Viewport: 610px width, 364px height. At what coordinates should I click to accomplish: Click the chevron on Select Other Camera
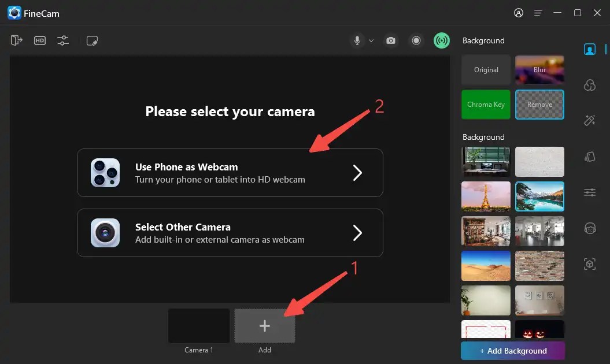tap(357, 233)
